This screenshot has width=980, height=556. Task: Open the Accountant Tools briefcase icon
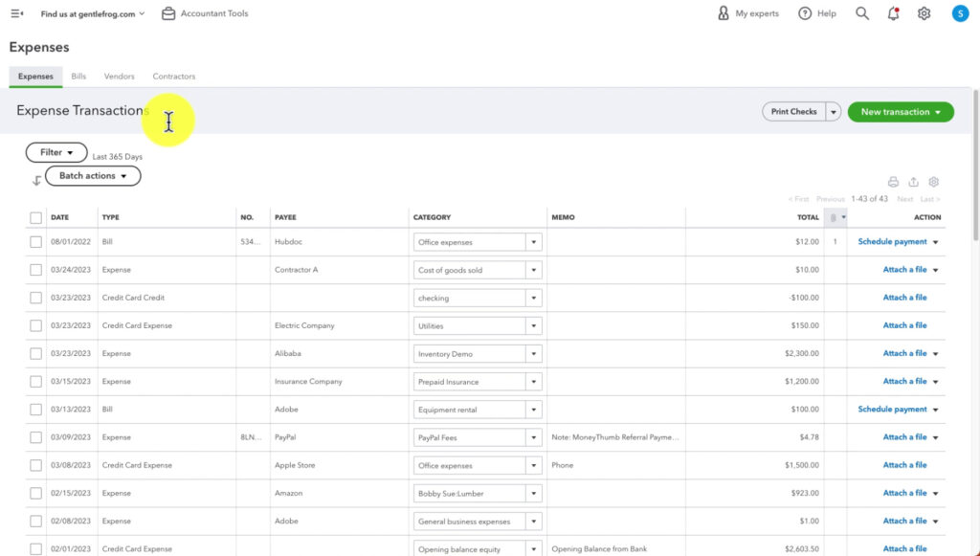point(168,13)
